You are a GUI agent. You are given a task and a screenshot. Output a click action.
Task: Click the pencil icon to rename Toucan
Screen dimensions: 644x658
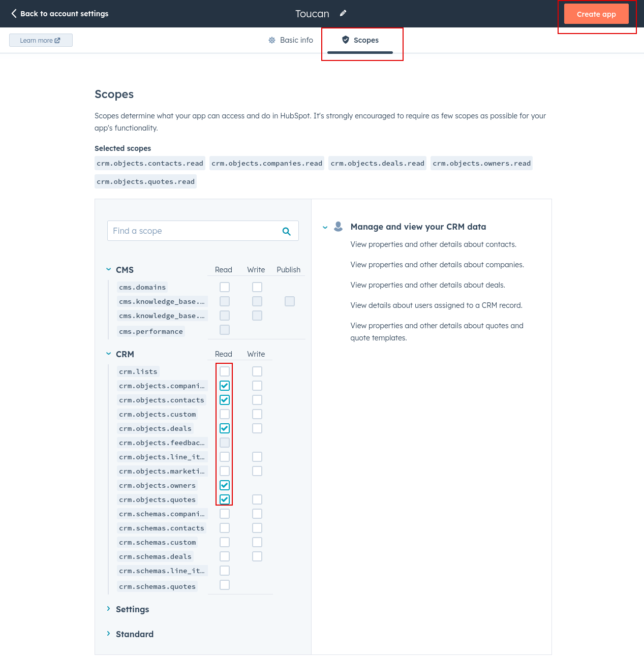343,13
